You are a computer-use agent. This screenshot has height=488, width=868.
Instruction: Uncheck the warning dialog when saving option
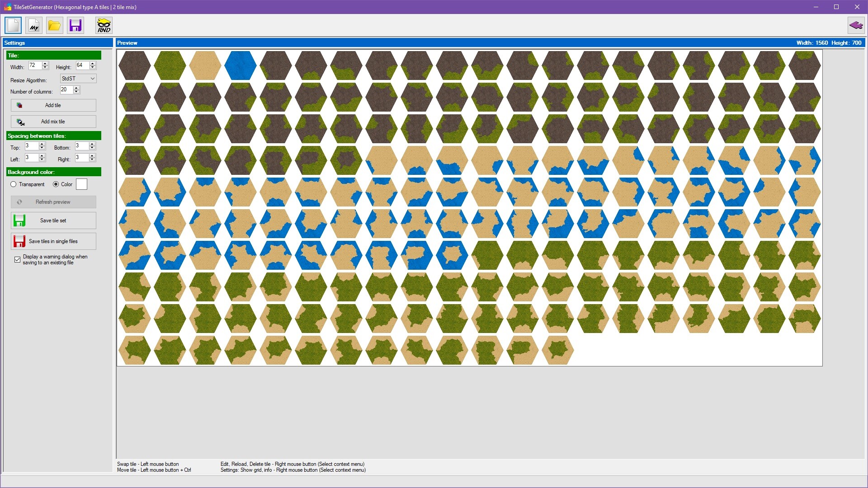pyautogui.click(x=17, y=259)
